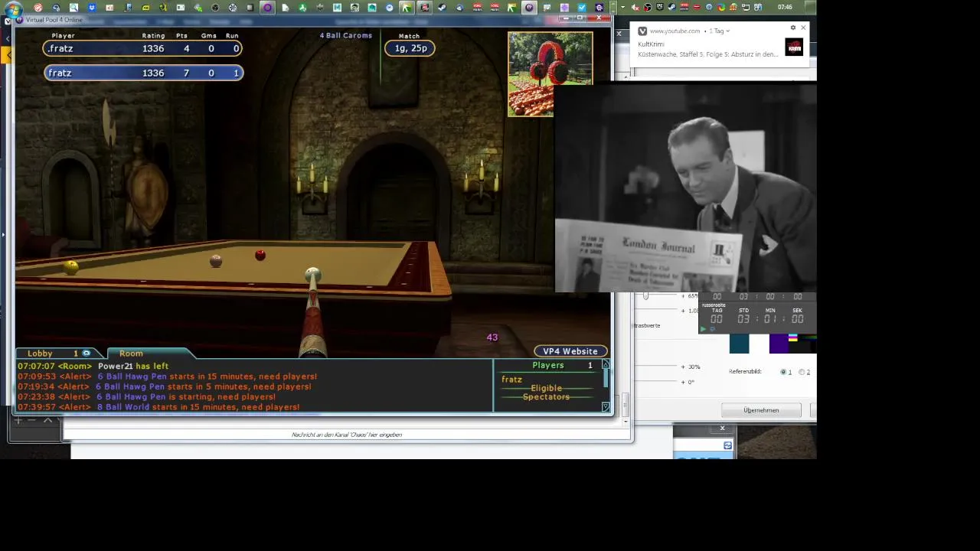980x551 pixels.
Task: Focus the 'Nachricht an den Kanal' input field
Action: pyautogui.click(x=347, y=435)
